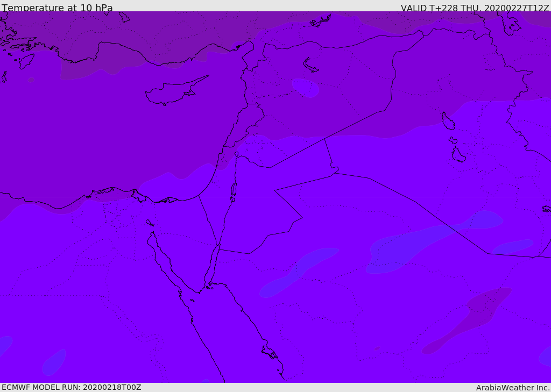
Task: Click the 'ECMWF MODEL RUN: 20200218T00Z' footer text
Action: click(72, 387)
